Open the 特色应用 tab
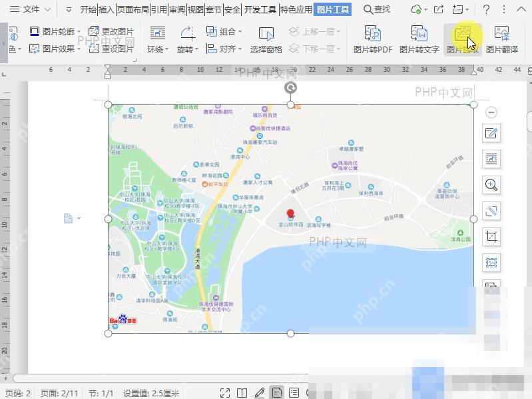The height and width of the screenshot is (399, 532). coord(296,9)
